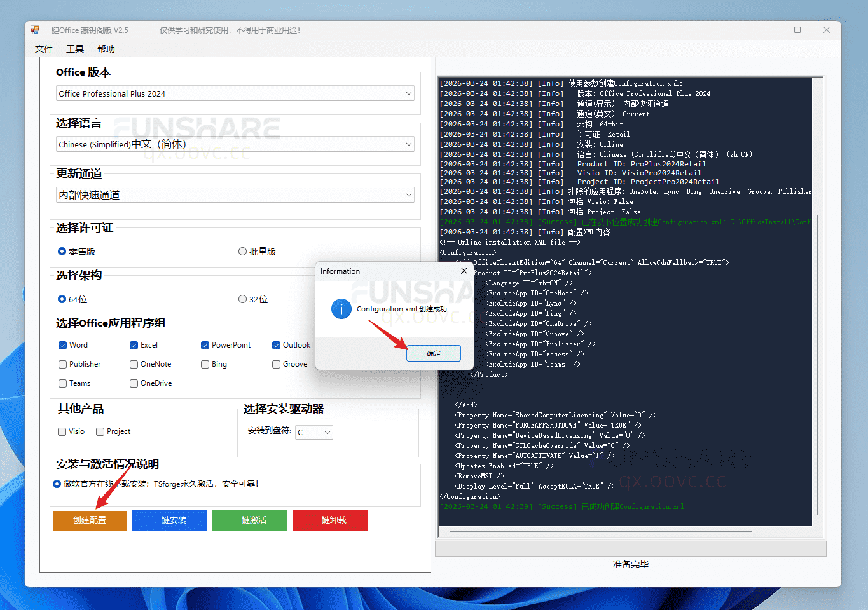Close the Information dialog with X
Viewport: 868px width, 610px height.
click(x=464, y=271)
